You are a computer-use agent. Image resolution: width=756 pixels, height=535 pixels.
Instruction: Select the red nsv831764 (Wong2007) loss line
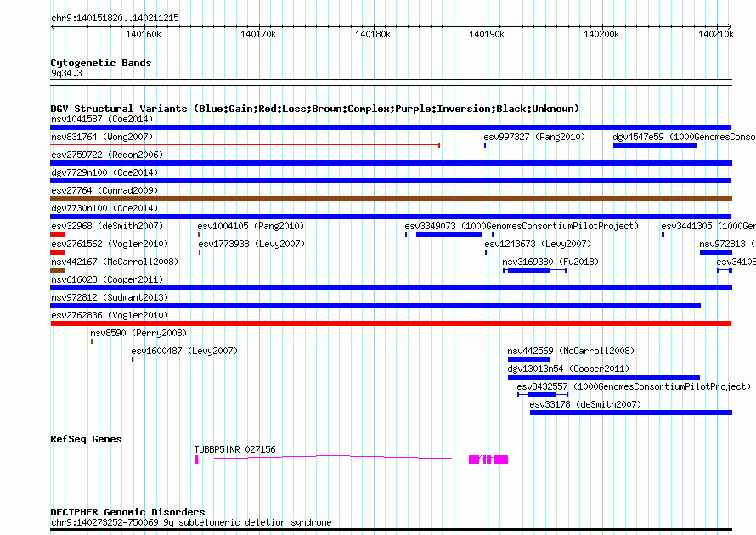coord(245,145)
